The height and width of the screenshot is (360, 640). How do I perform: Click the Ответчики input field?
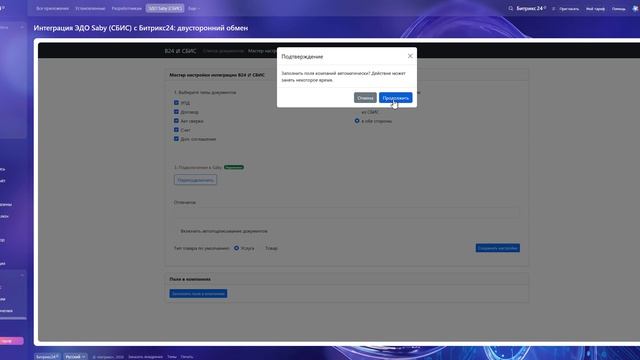[x=347, y=212]
